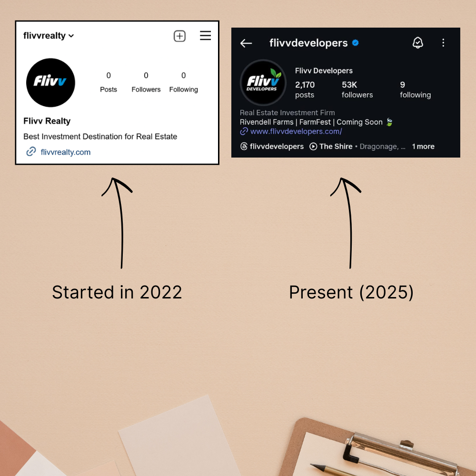Select the 0 Following count
This screenshot has width=476, height=476.
(183, 82)
